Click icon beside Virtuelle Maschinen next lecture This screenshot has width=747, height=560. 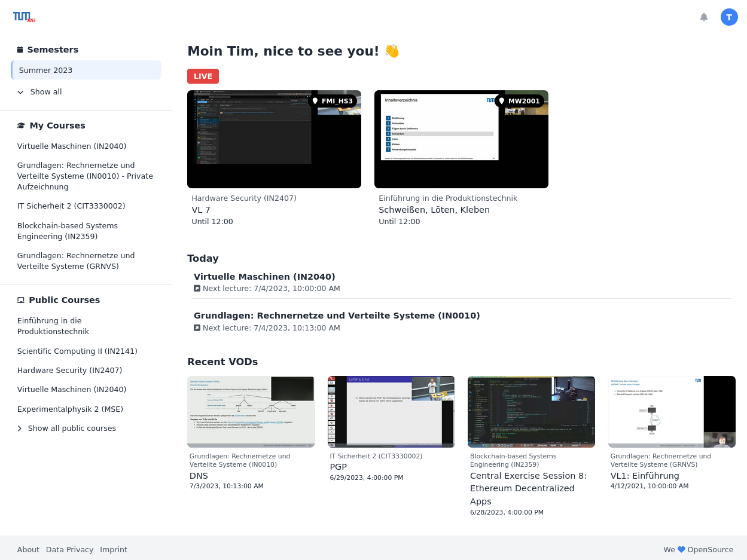point(197,289)
